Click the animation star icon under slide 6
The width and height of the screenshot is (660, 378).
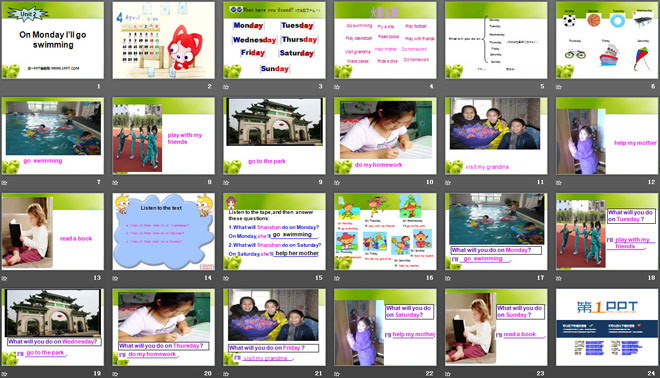pyautogui.click(x=559, y=87)
